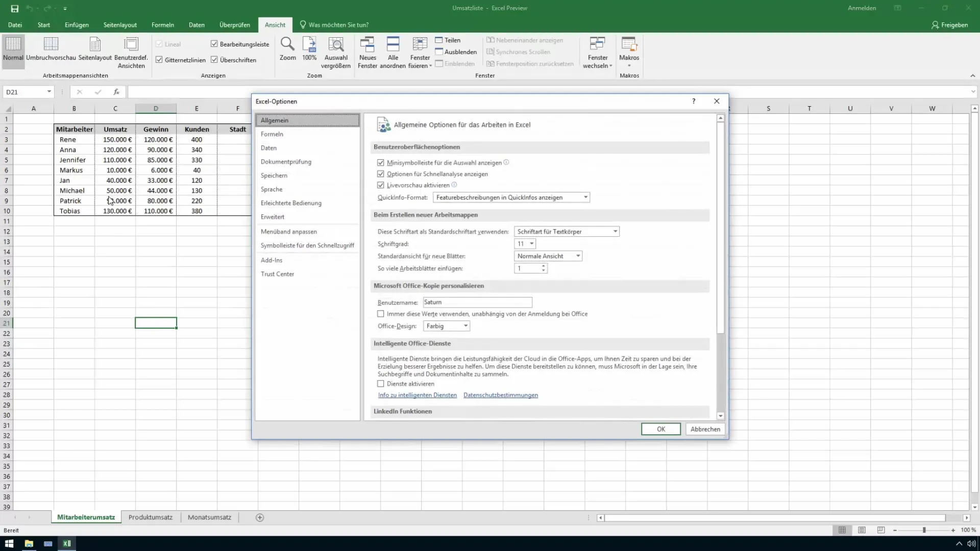Image resolution: width=980 pixels, height=551 pixels.
Task: Click options dialog vertical scrollbar
Action: point(721,228)
